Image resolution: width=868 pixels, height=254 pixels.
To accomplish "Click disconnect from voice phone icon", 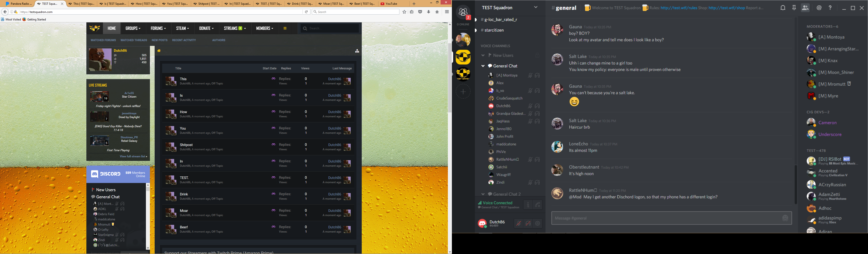I will [538, 205].
